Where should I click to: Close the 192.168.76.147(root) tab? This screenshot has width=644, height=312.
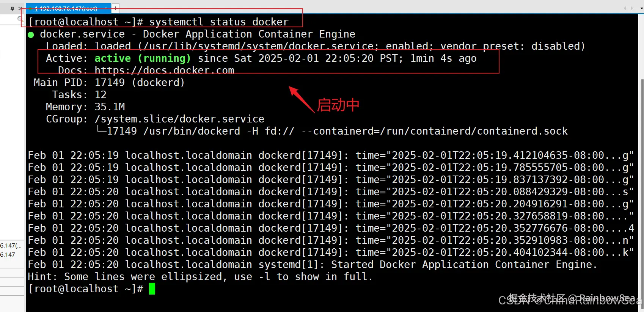[x=106, y=8]
